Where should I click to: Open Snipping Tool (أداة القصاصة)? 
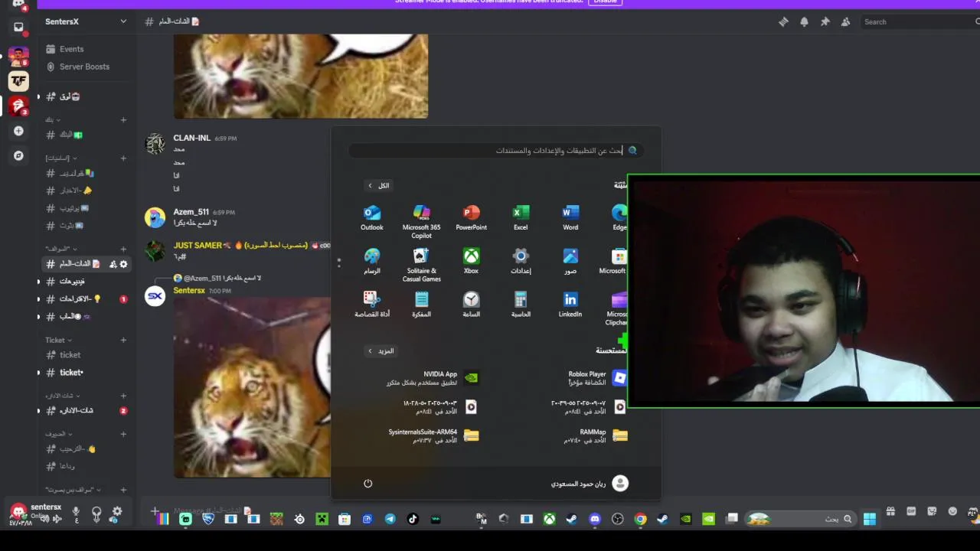pos(372,304)
